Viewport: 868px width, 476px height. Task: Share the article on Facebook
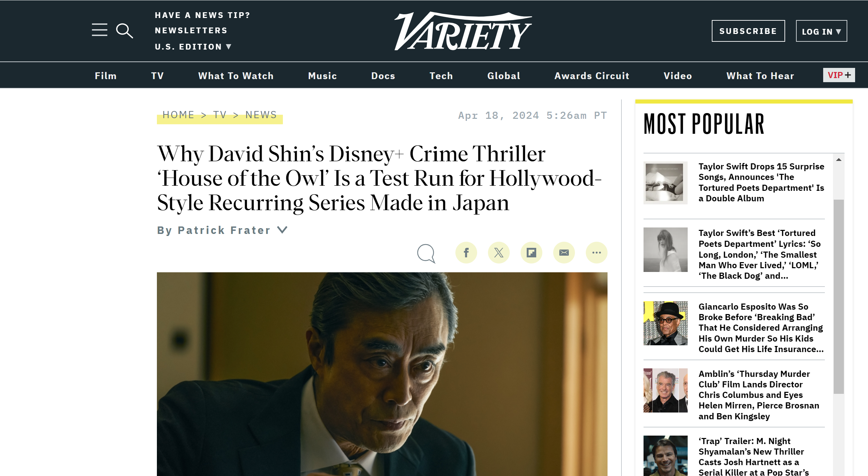click(466, 253)
